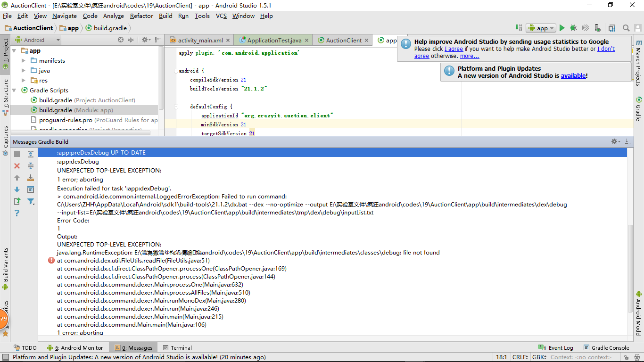
Task: Toggle the preview panel icon in Messages
Action: tap(31, 189)
